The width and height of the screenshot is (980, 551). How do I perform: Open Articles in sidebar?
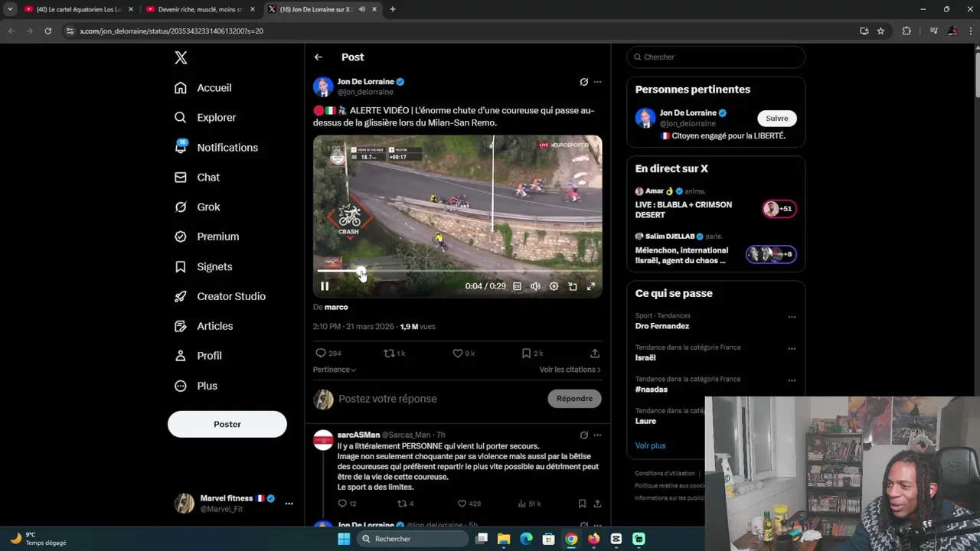coord(204,327)
